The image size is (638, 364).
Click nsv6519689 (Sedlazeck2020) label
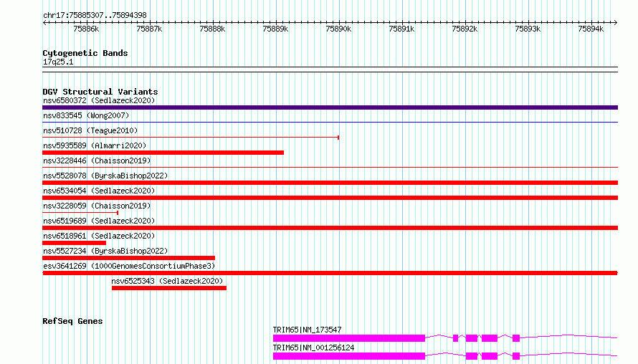tap(99, 221)
